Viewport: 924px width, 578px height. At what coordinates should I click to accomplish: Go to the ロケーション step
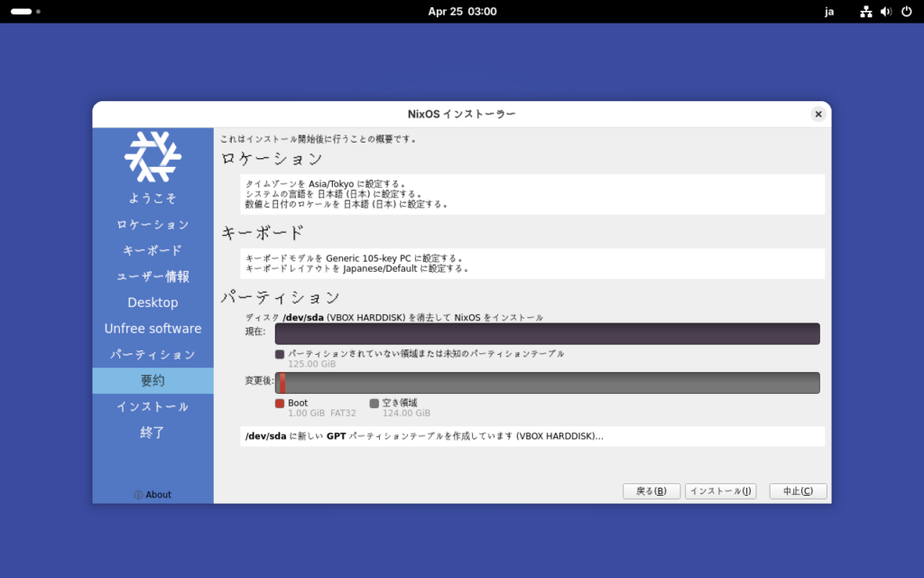(152, 224)
